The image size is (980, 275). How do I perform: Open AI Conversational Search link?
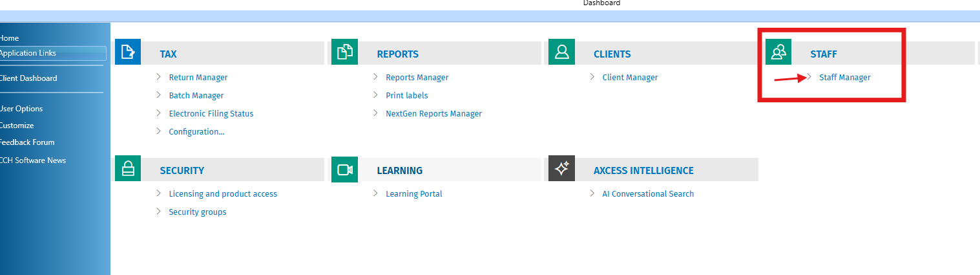click(x=648, y=193)
